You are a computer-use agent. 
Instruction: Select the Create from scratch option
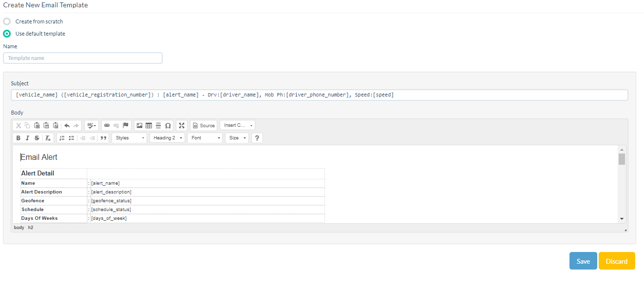coord(7,21)
